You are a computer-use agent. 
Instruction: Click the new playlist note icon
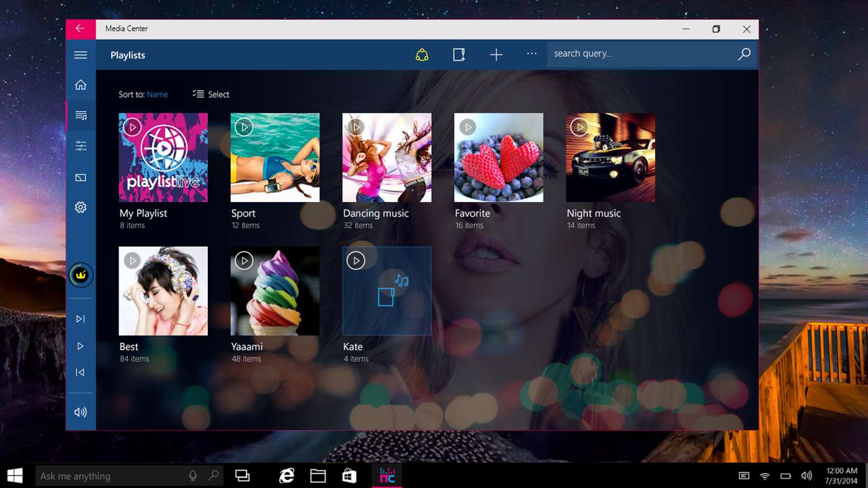click(x=459, y=55)
